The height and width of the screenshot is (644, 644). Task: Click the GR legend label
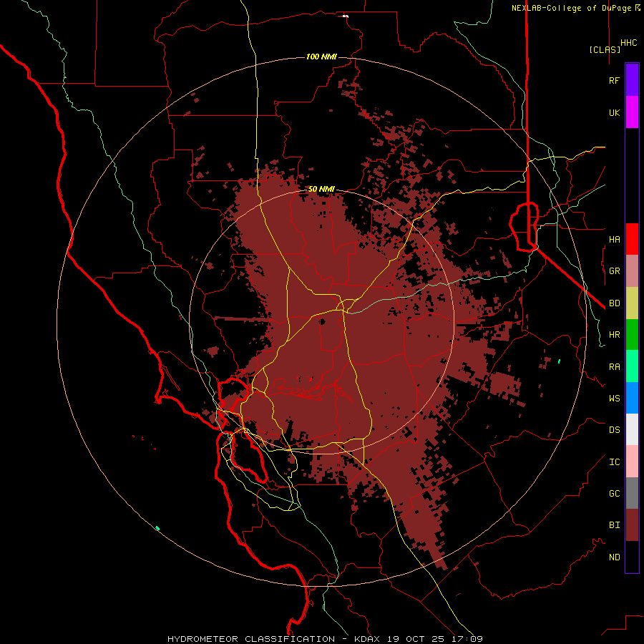[x=615, y=271]
